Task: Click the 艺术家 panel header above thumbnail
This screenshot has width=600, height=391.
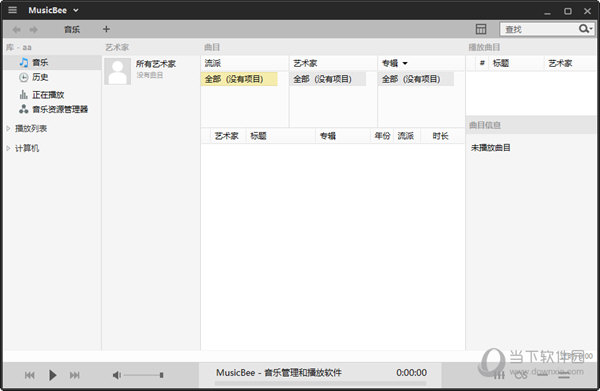Action: (x=117, y=47)
